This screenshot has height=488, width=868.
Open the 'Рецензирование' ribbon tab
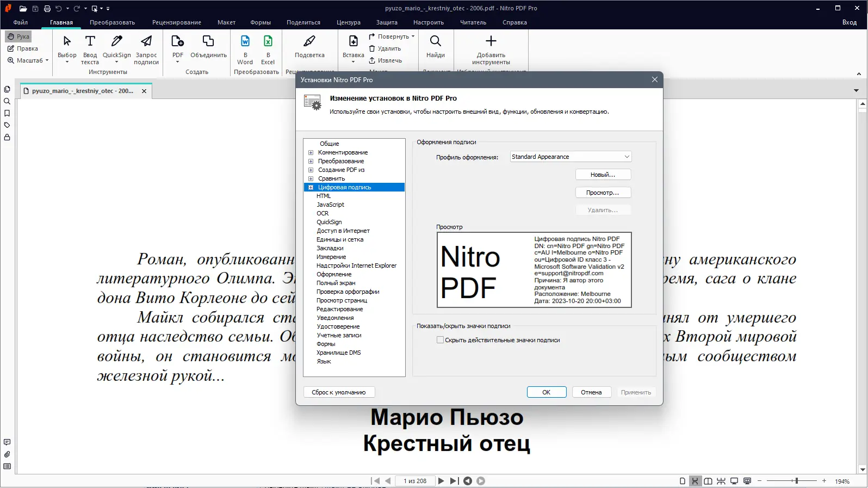click(x=176, y=22)
